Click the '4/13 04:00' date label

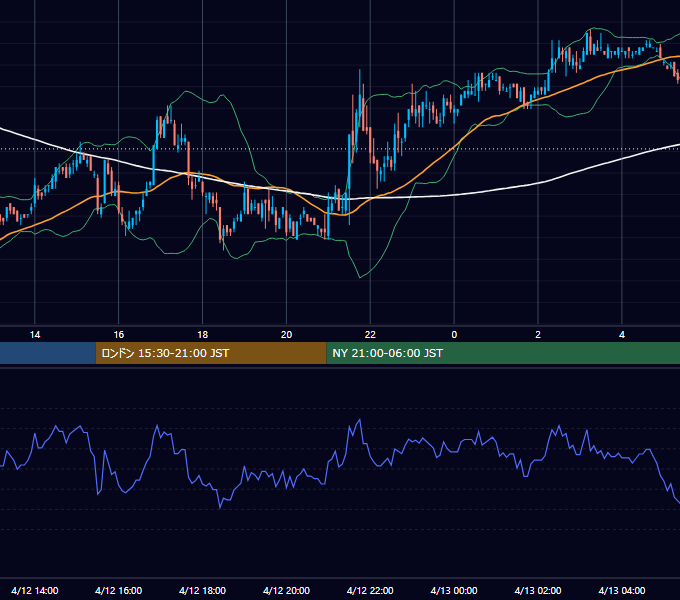[622, 590]
